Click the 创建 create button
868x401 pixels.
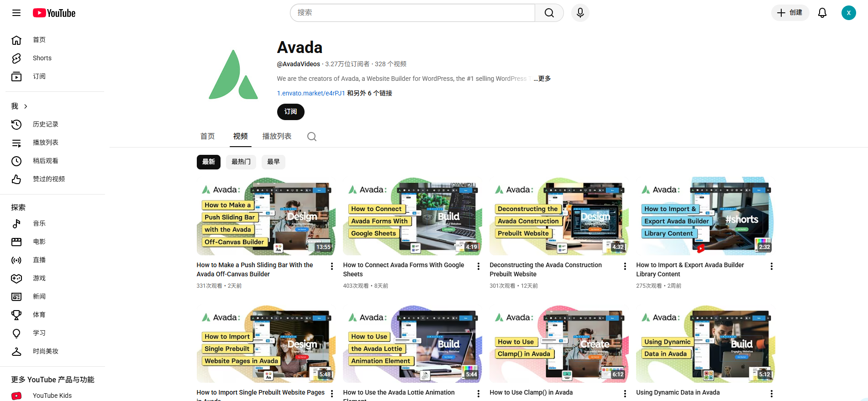pos(790,13)
